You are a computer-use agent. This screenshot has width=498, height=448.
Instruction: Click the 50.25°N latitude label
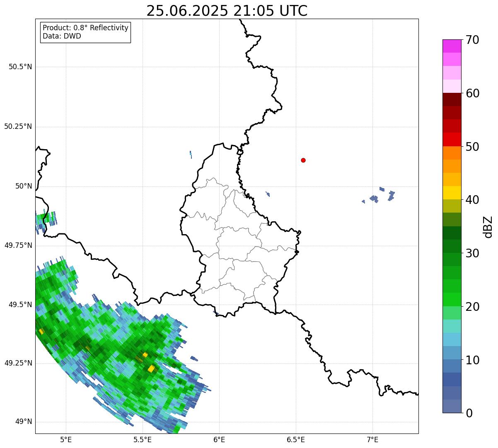click(18, 127)
